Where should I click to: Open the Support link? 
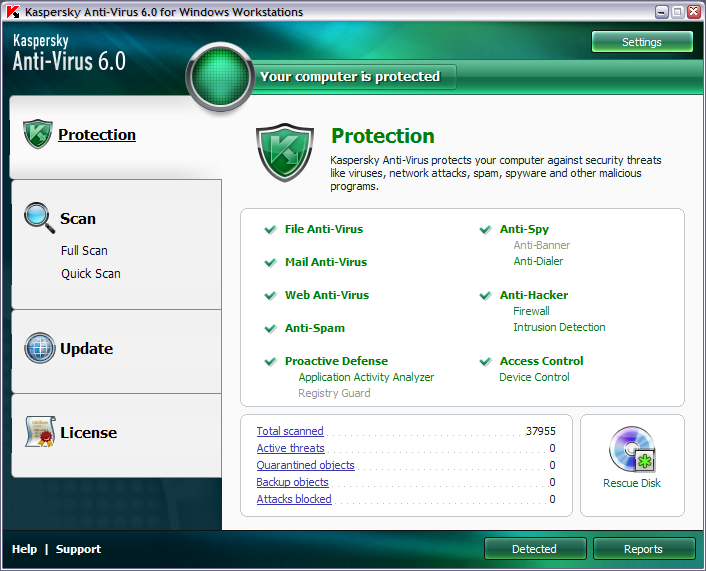pos(78,549)
